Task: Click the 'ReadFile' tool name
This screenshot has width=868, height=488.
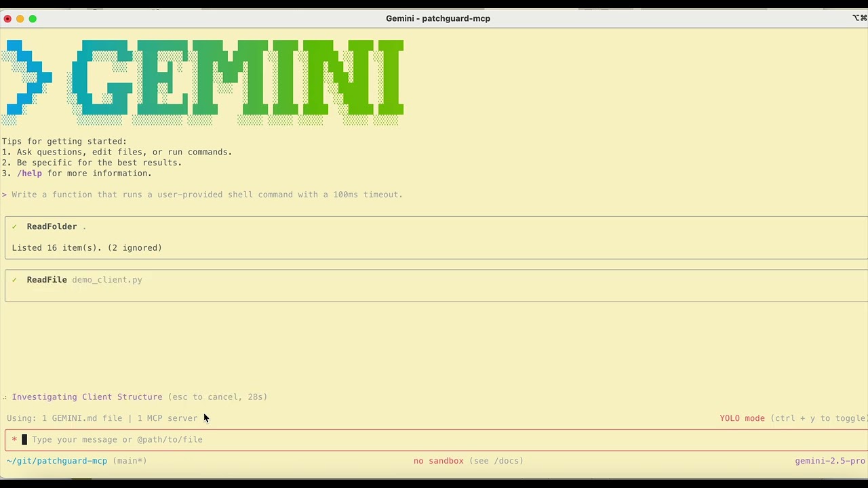Action: (47, 279)
